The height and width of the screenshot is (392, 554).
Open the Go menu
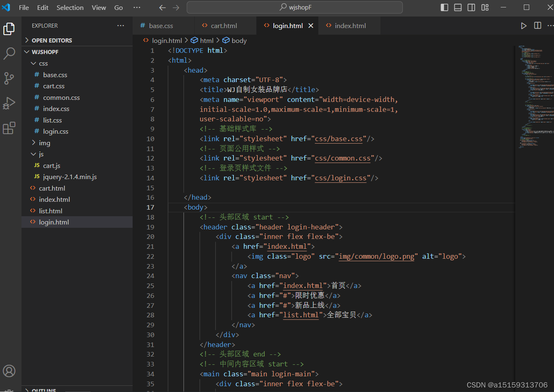coord(119,7)
